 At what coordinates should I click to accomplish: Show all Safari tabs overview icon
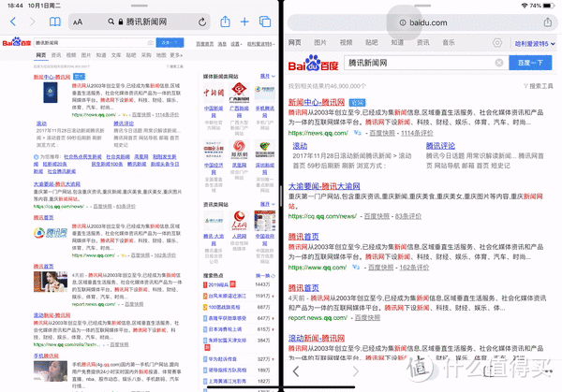coord(265,22)
